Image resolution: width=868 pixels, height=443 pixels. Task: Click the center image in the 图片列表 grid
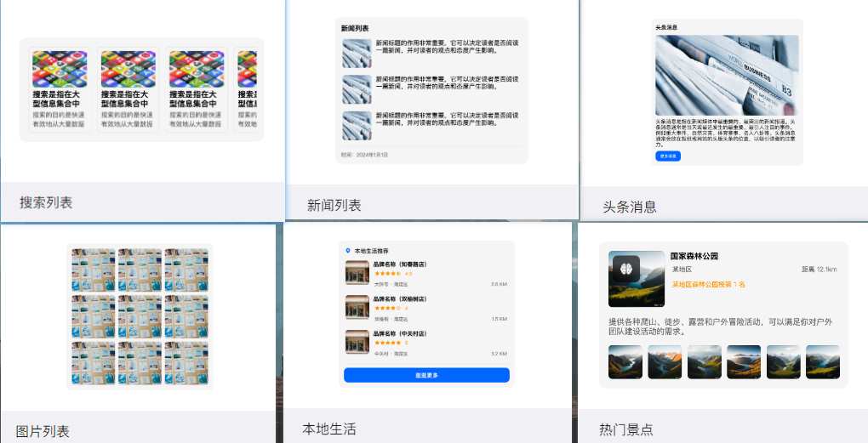click(140, 316)
